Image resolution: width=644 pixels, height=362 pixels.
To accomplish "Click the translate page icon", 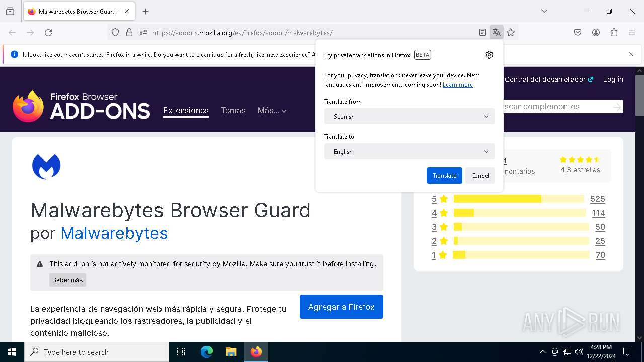I will [x=497, y=33].
